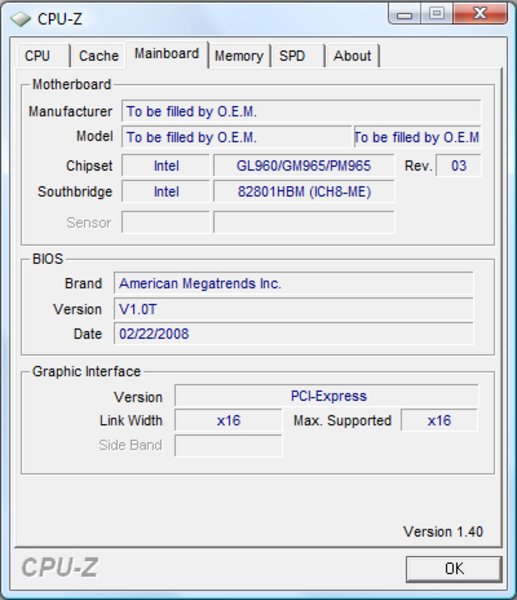This screenshot has height=600, width=517.
Task: Click BIOS date 02/22/2008
Action: 294,334
